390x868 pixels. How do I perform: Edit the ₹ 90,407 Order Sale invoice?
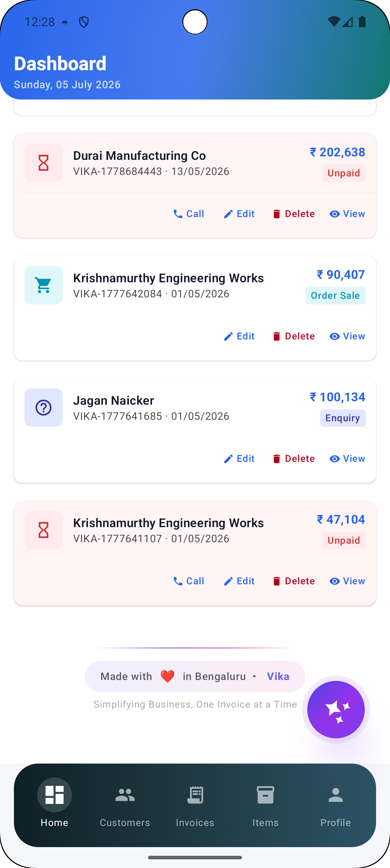point(239,336)
